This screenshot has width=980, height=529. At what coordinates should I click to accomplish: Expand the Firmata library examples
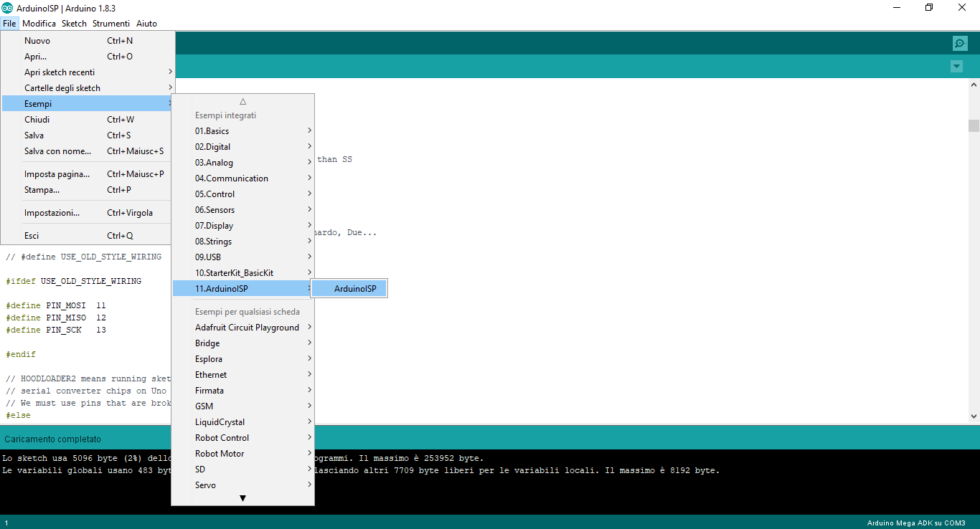click(x=242, y=391)
